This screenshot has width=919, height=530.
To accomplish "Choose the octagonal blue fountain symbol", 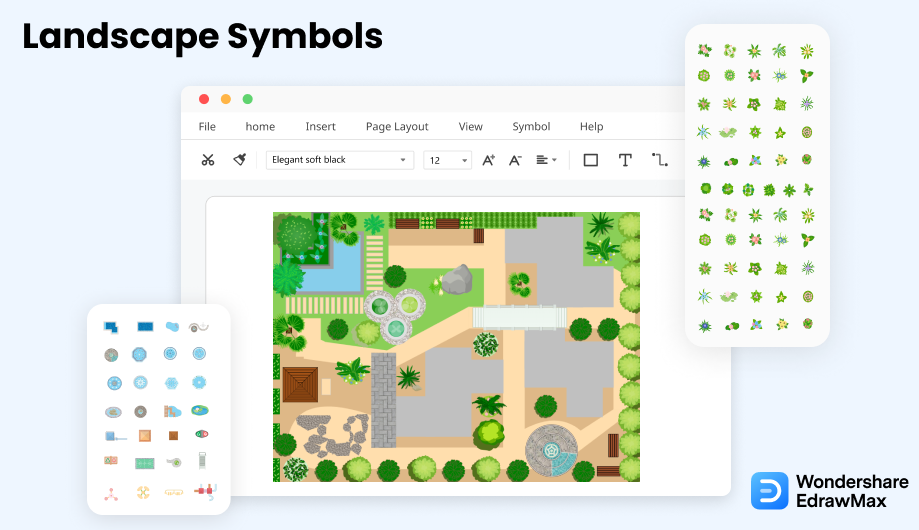I will pos(139,354).
